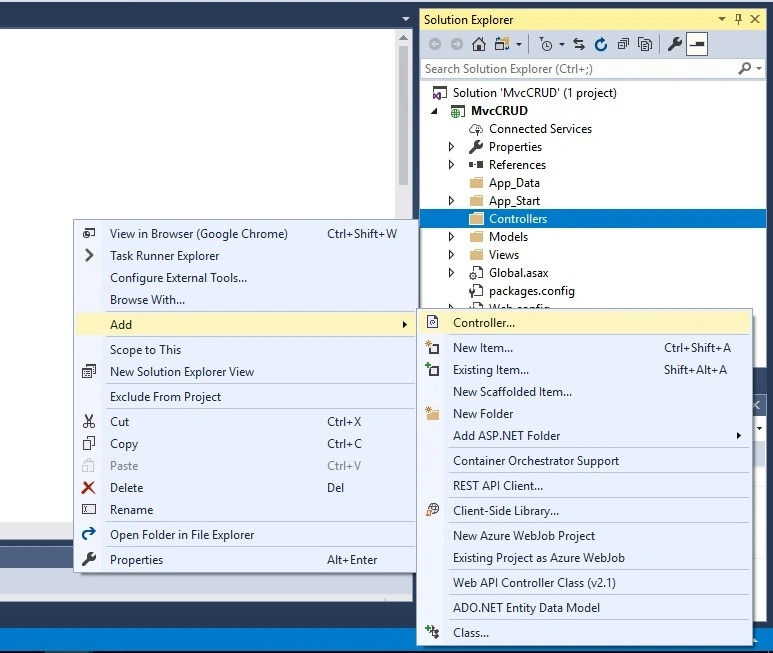Click Scope to This menu entry
The height and width of the screenshot is (653, 773).
pyautogui.click(x=245, y=350)
